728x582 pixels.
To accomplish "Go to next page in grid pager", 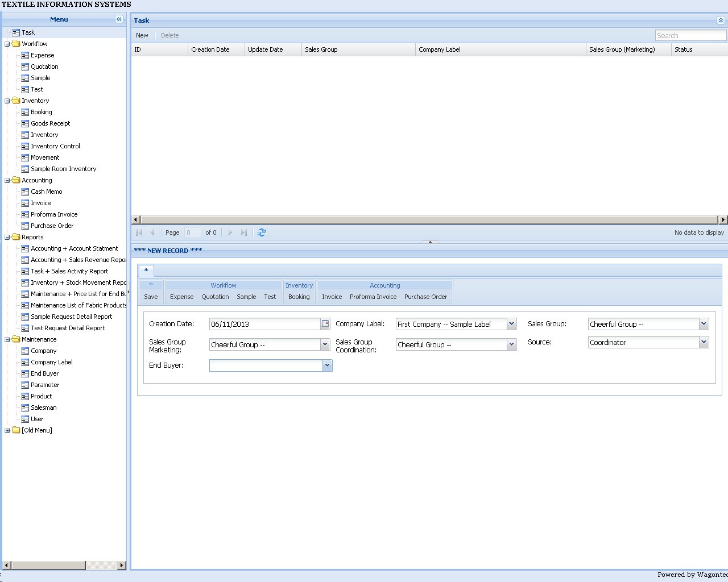I will 230,232.
